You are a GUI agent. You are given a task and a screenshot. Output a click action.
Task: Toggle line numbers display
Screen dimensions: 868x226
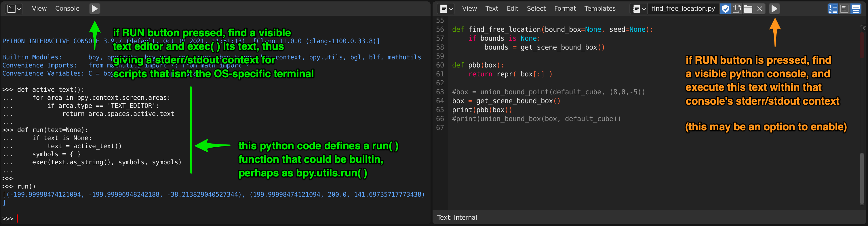(833, 8)
